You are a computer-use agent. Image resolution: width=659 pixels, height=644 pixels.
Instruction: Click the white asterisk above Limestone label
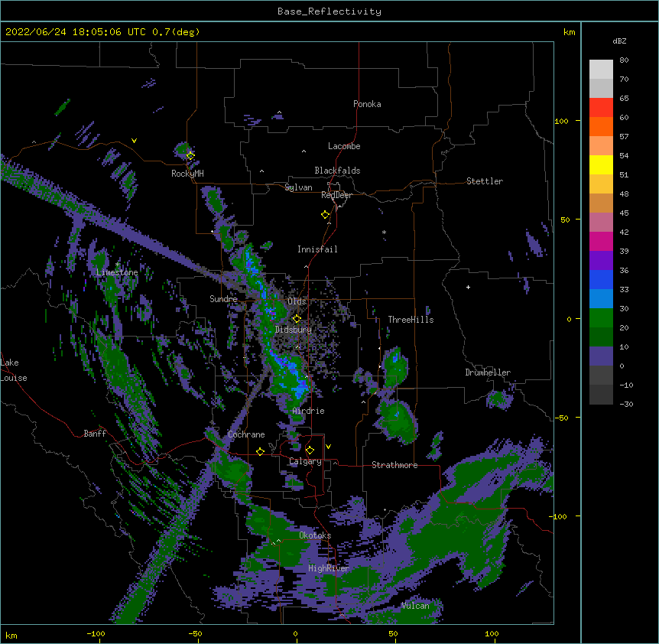(x=117, y=265)
